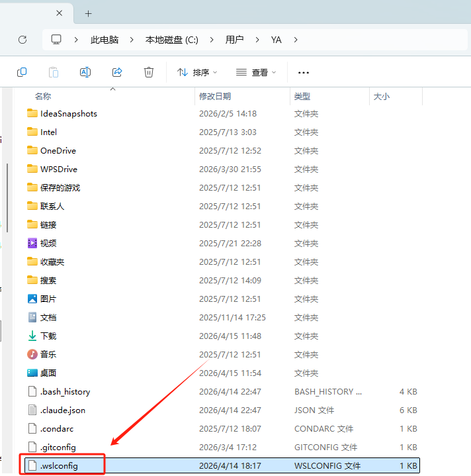This screenshot has width=471, height=476.
Task: Select the 搜索 folder icon
Action: click(x=32, y=280)
